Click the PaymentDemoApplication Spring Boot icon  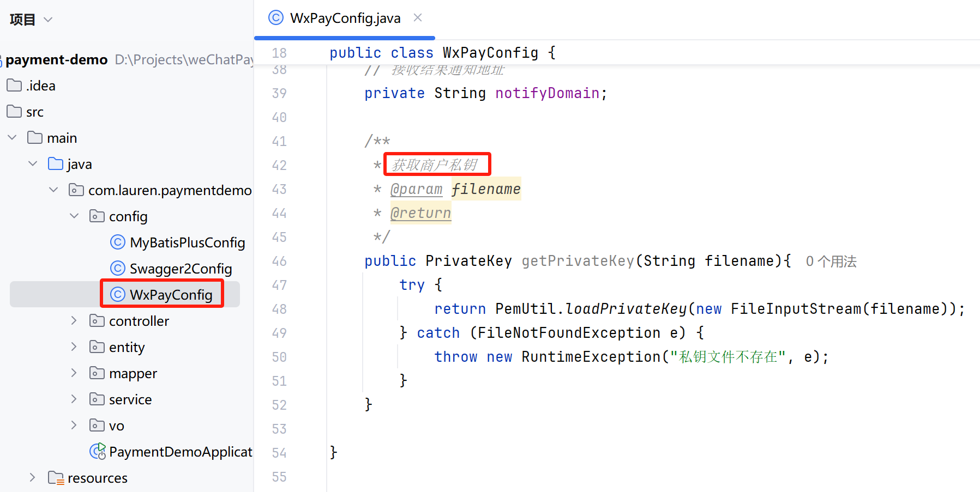[x=97, y=451]
